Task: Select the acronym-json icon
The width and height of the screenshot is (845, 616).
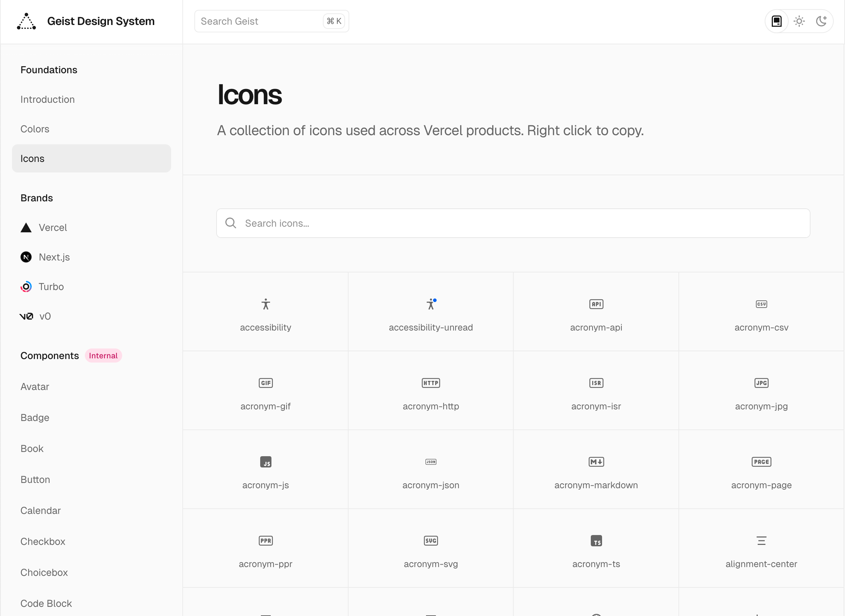Action: pyautogui.click(x=430, y=461)
